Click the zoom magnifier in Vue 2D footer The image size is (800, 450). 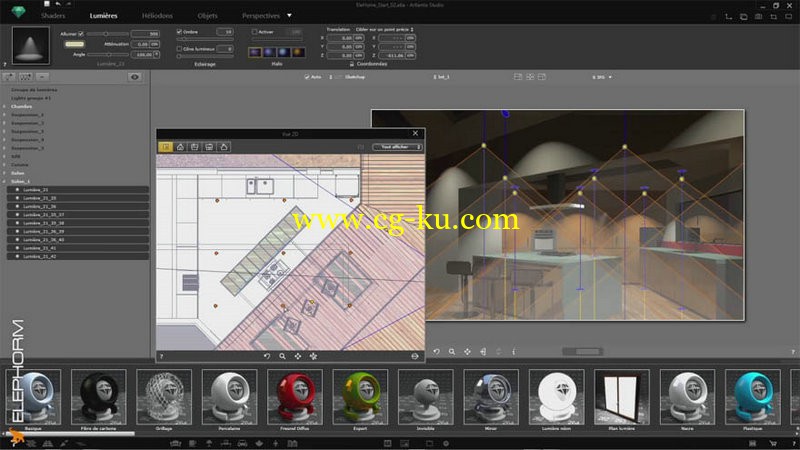click(282, 356)
